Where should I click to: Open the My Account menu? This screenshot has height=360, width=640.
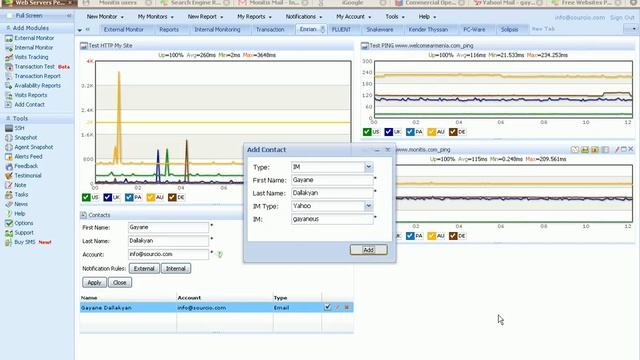[353, 17]
